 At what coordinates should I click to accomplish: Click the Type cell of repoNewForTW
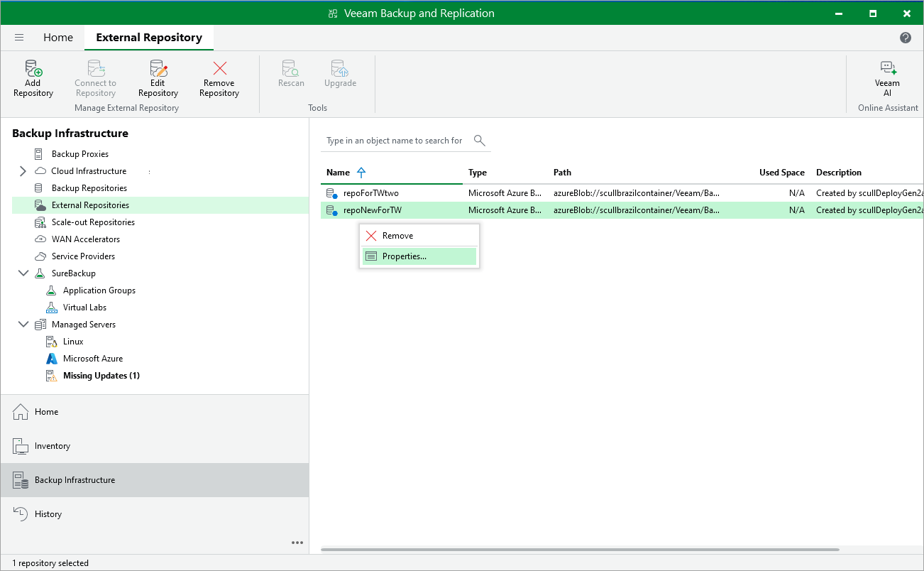[x=505, y=210]
